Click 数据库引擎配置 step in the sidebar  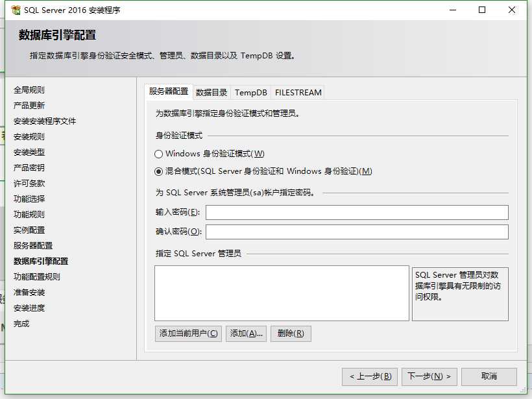tap(41, 261)
